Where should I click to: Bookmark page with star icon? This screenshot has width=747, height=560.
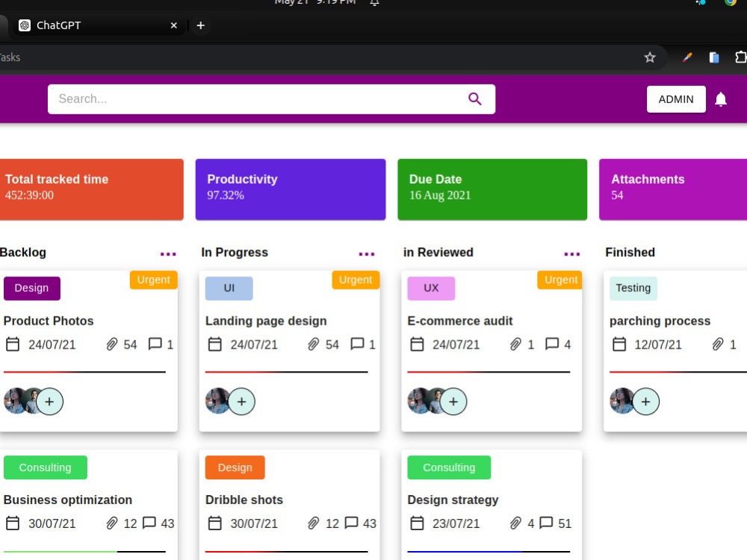pos(649,57)
